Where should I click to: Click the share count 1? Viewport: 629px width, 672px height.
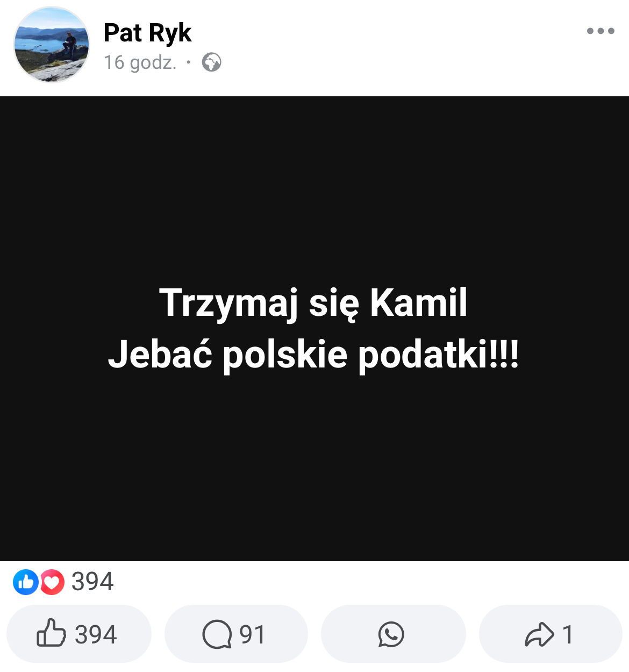click(568, 635)
